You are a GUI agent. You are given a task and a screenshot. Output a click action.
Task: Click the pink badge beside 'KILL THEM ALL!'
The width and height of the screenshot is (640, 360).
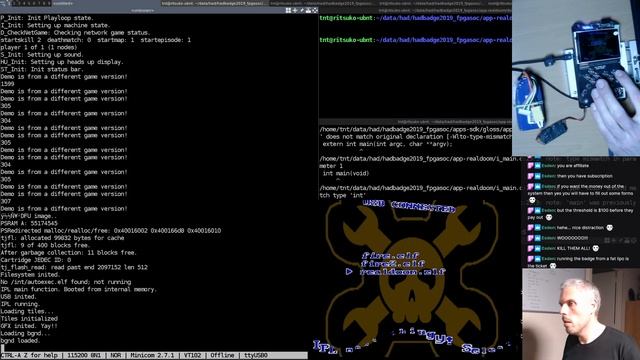531,248
